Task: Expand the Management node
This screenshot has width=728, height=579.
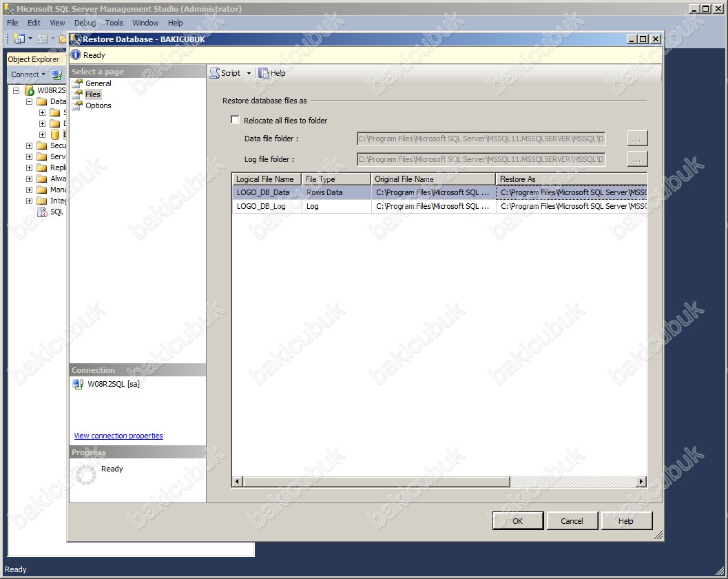Action: pos(29,190)
